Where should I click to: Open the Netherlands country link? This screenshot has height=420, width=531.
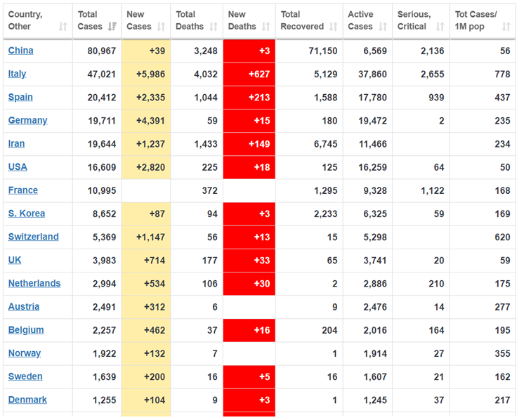click(x=34, y=284)
